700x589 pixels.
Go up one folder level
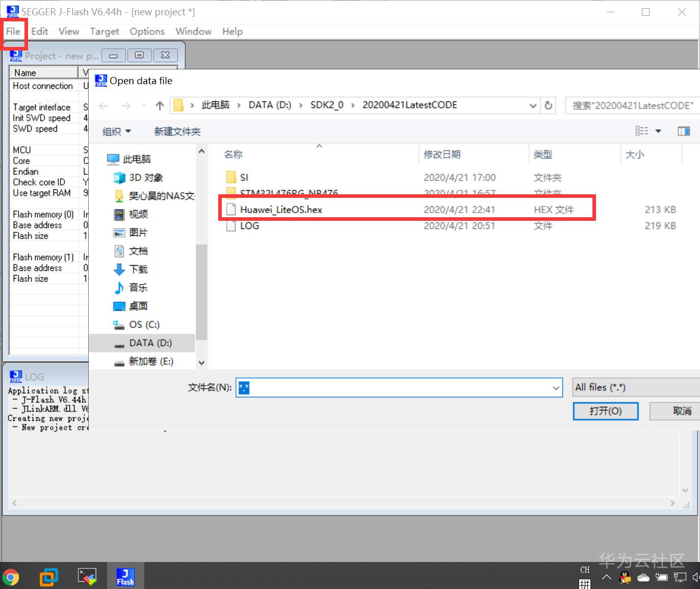point(160,106)
